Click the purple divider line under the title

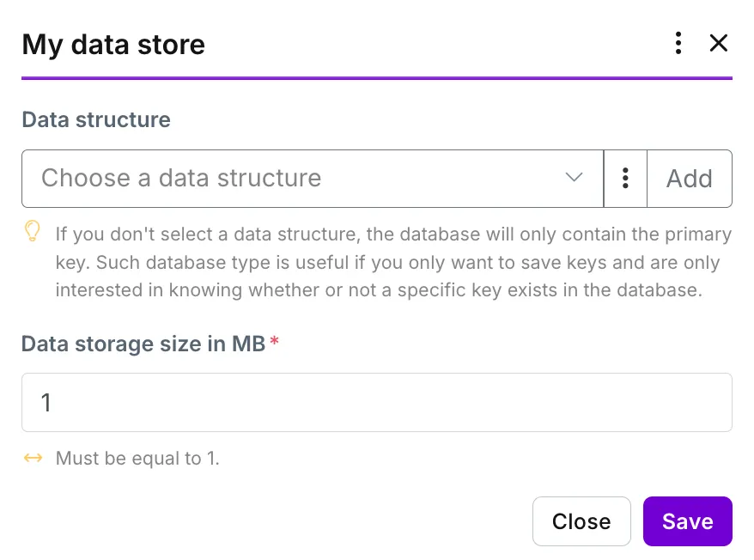point(376,78)
